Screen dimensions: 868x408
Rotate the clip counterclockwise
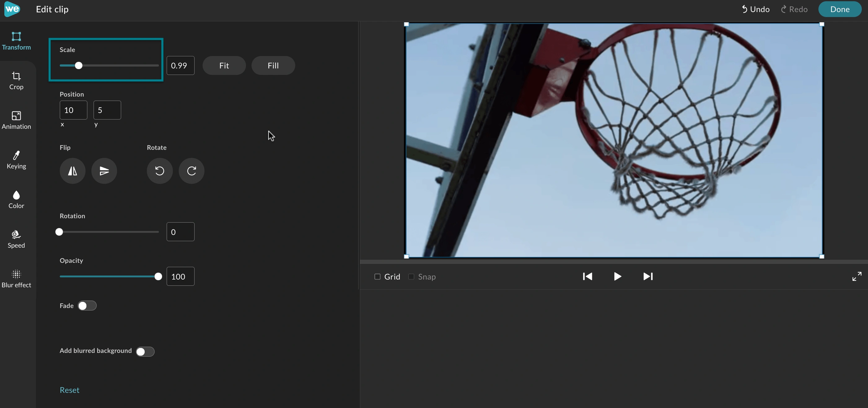pos(160,171)
